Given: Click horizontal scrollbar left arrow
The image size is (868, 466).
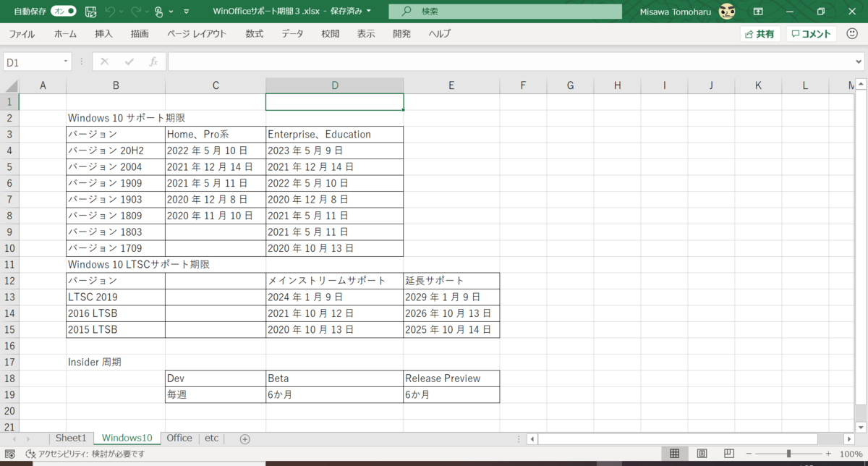Looking at the screenshot, I should coord(532,439).
